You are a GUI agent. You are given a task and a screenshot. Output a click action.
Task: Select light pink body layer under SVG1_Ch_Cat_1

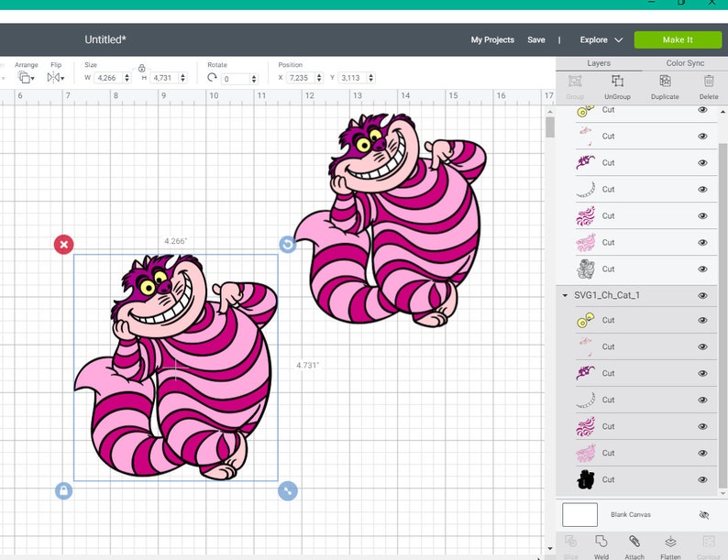(x=586, y=453)
